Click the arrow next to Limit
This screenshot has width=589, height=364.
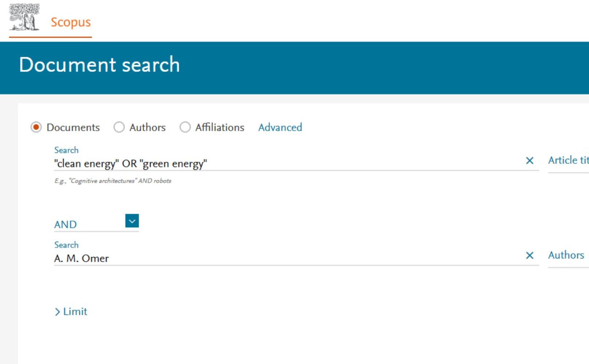[x=58, y=312]
